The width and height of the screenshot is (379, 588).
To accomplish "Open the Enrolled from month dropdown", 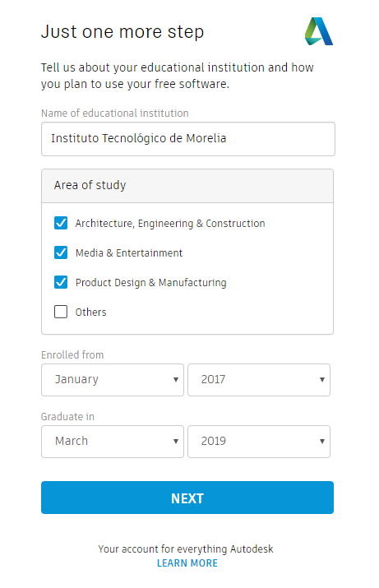I will pyautogui.click(x=113, y=379).
